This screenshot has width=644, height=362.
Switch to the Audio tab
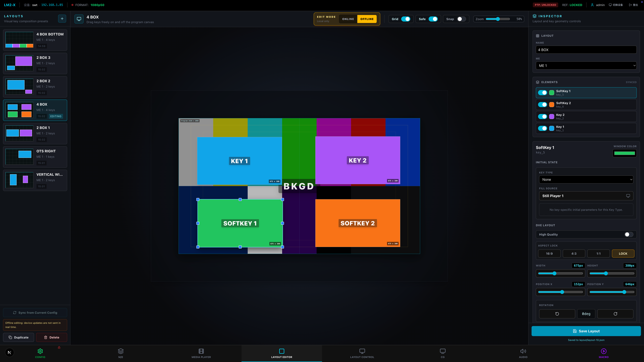(x=523, y=353)
